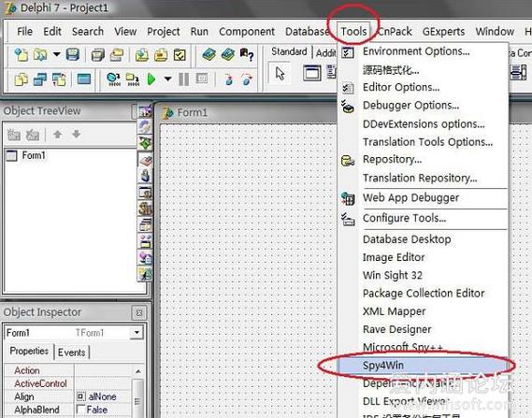Click the Toggle Form/Unit toolbar icon
Screen dimensions: 532x418
pos(59,79)
